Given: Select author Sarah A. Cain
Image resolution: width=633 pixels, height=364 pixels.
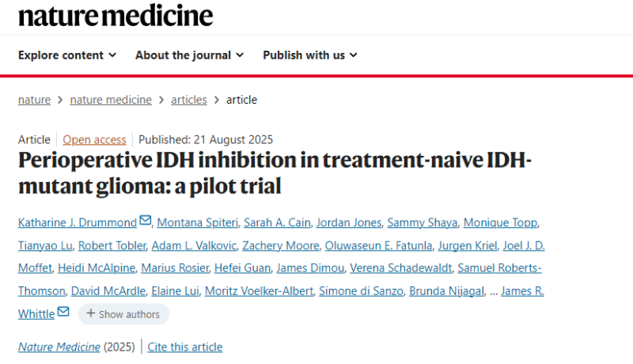Looking at the screenshot, I should (x=278, y=222).
